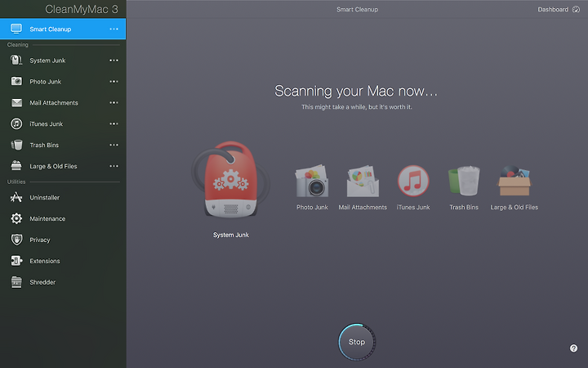The height and width of the screenshot is (368, 588).
Task: Click the Dashboard gauge icon
Action: coord(576,9)
